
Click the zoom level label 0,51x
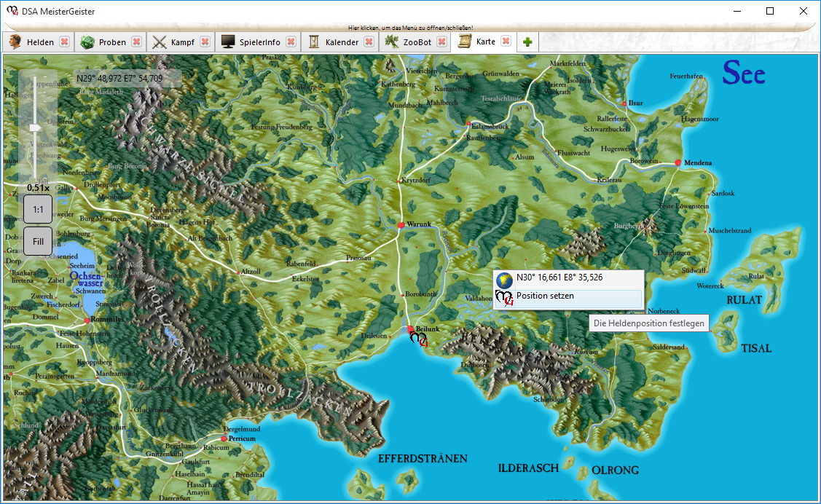(38, 187)
